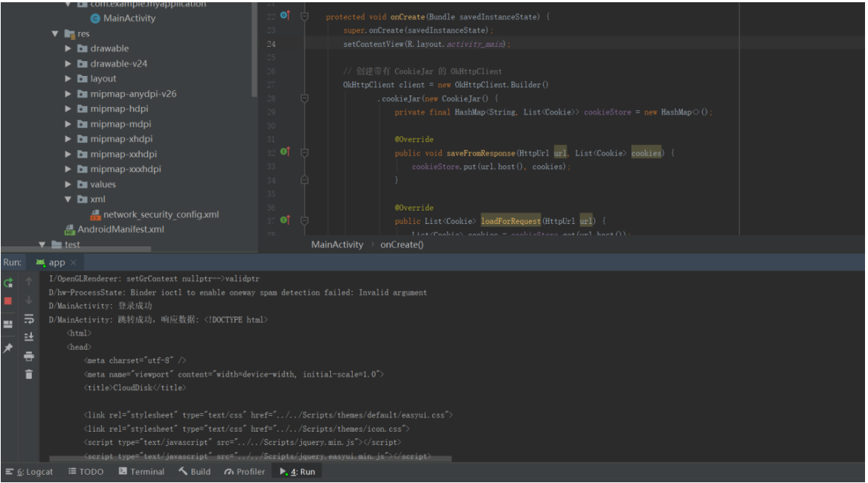Screen dimensions: 868x483
Task: Open the Terminal tool window
Action: click(x=142, y=472)
